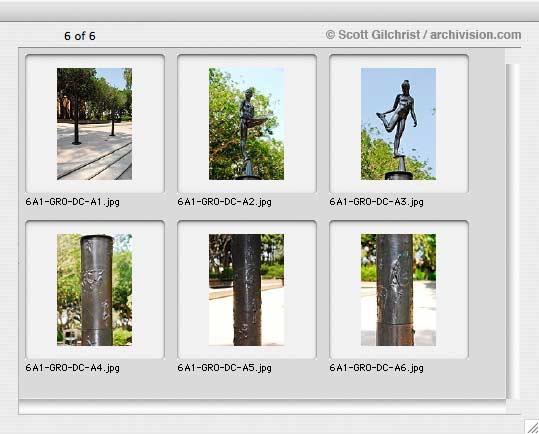The image size is (539, 434).
Task: Select the 6A1-GRO-DC-A6.jpg relief thumbnail
Action: pyautogui.click(x=398, y=290)
